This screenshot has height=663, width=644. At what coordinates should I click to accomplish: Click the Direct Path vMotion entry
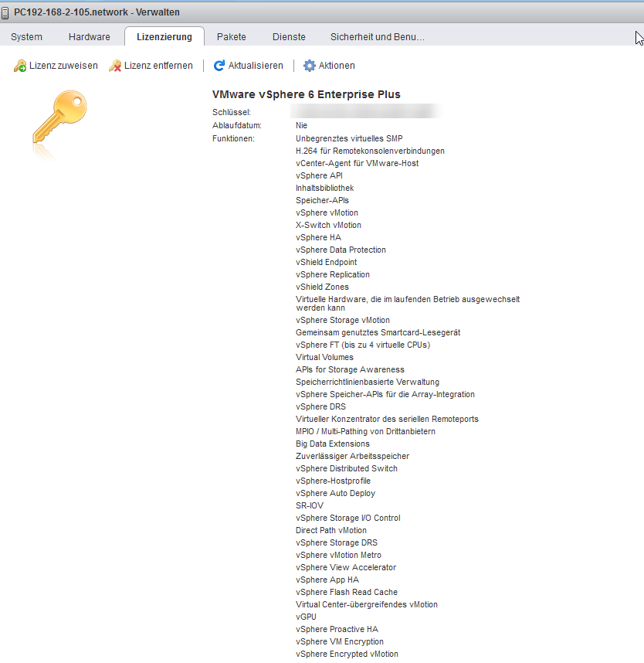pyautogui.click(x=330, y=531)
